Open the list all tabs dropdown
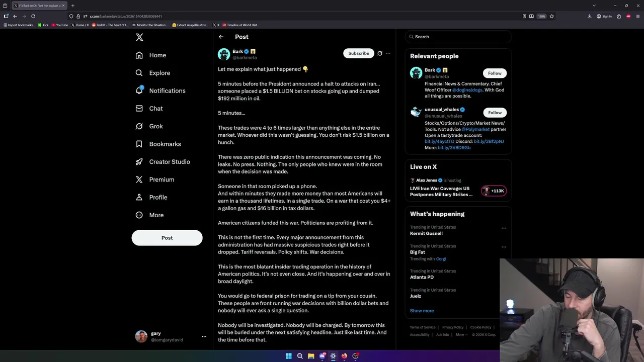Screen dimensions: 644x362 pyautogui.click(x=594, y=6)
